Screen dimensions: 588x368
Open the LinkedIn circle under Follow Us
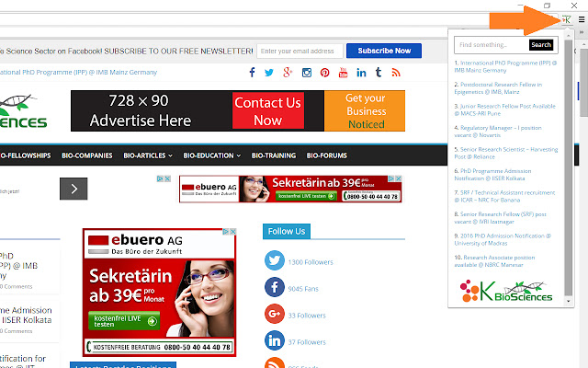coord(275,341)
